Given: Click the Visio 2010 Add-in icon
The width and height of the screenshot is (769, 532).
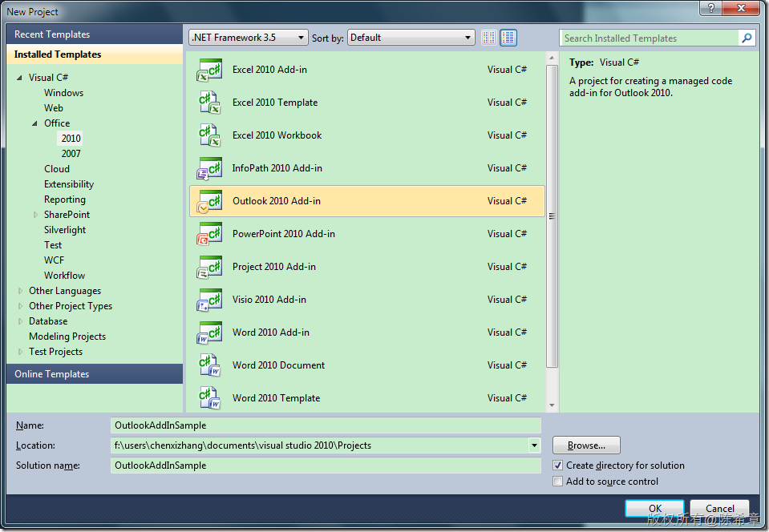Looking at the screenshot, I should 209,300.
